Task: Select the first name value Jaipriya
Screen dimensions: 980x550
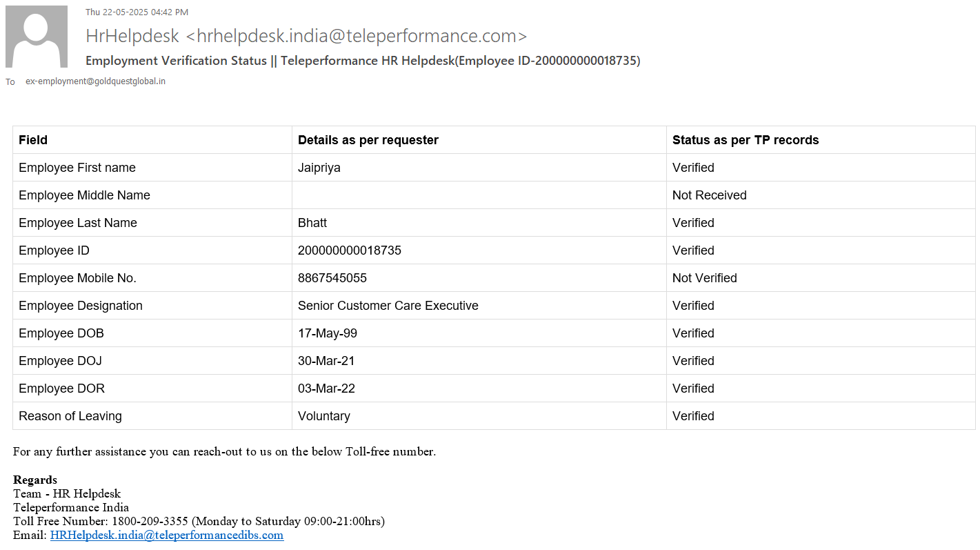Action: 319,168
